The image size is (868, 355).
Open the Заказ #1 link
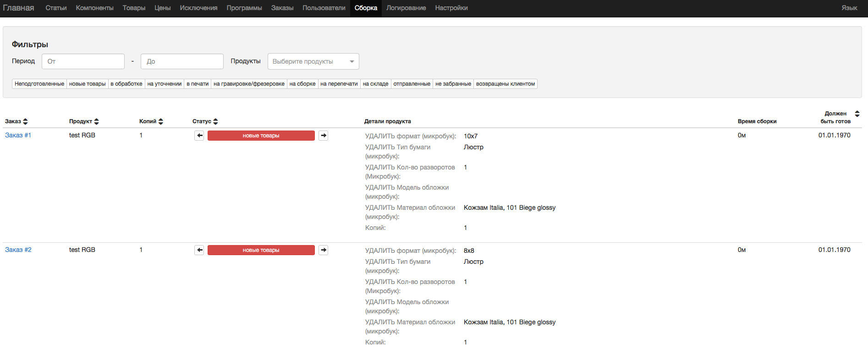[x=18, y=135]
